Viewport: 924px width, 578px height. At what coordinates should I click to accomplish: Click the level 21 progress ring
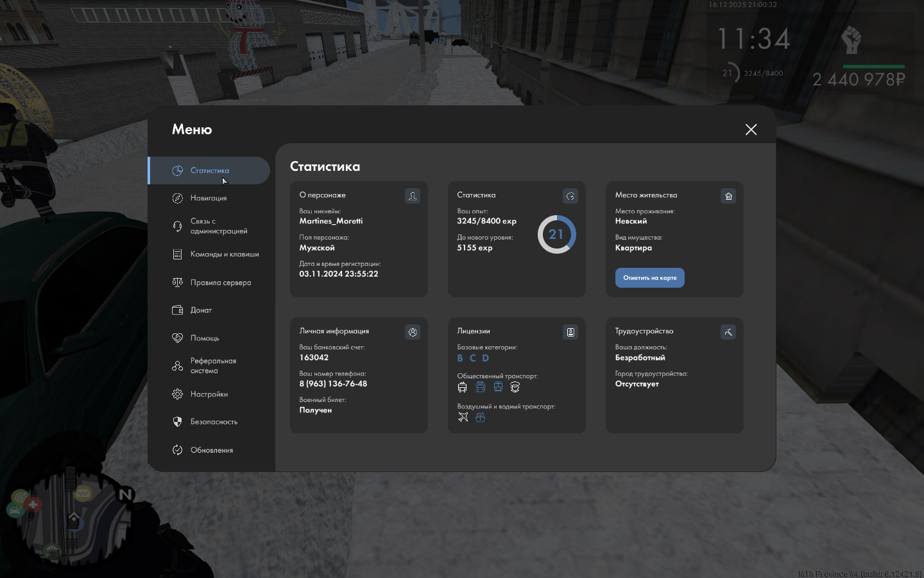pyautogui.click(x=556, y=234)
